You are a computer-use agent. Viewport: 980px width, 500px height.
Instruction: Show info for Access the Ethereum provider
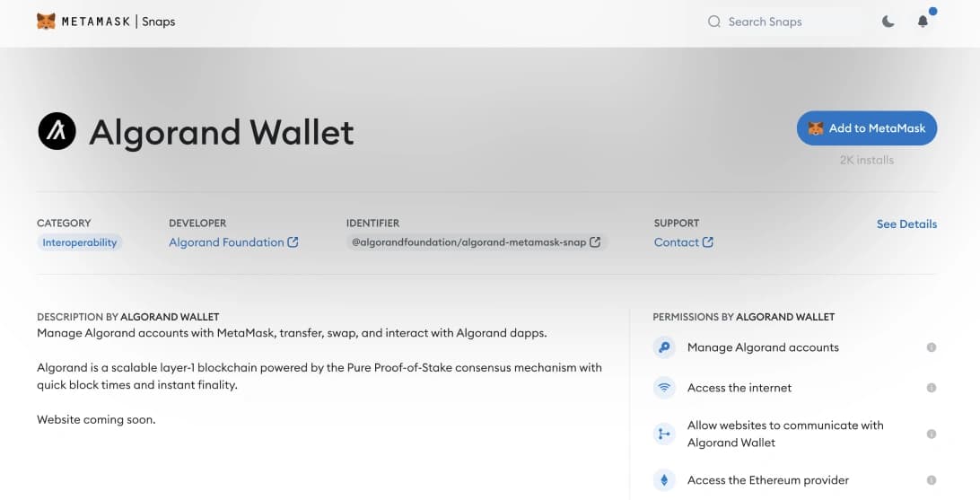pyautogui.click(x=931, y=480)
